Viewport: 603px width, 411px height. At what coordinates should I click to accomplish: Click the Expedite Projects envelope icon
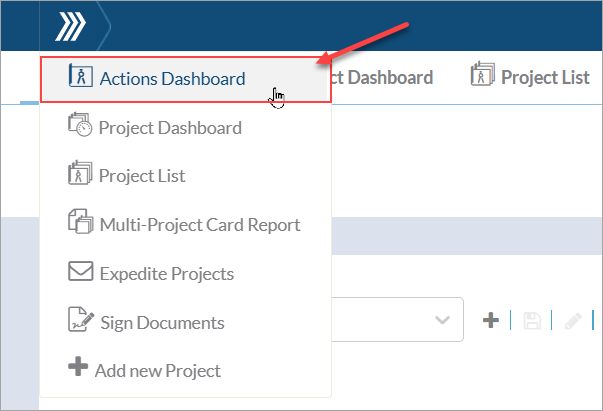[x=79, y=273]
